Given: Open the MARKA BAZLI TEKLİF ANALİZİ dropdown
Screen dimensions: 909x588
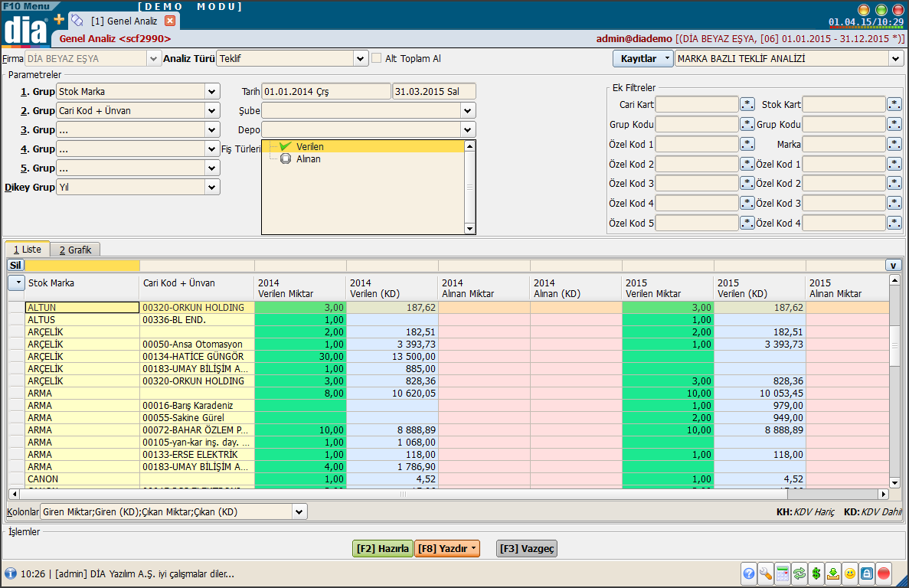Looking at the screenshot, I should 896,58.
